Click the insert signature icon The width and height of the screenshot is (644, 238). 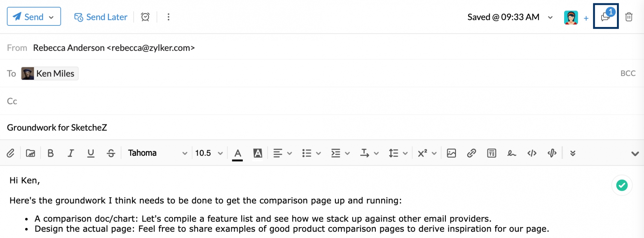[x=512, y=153]
